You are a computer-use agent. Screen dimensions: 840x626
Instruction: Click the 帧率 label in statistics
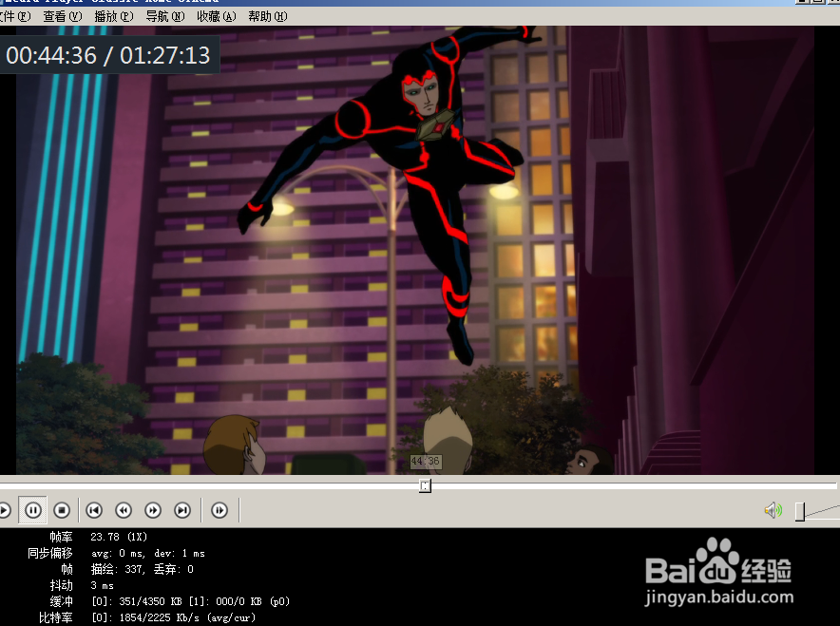click(x=61, y=537)
